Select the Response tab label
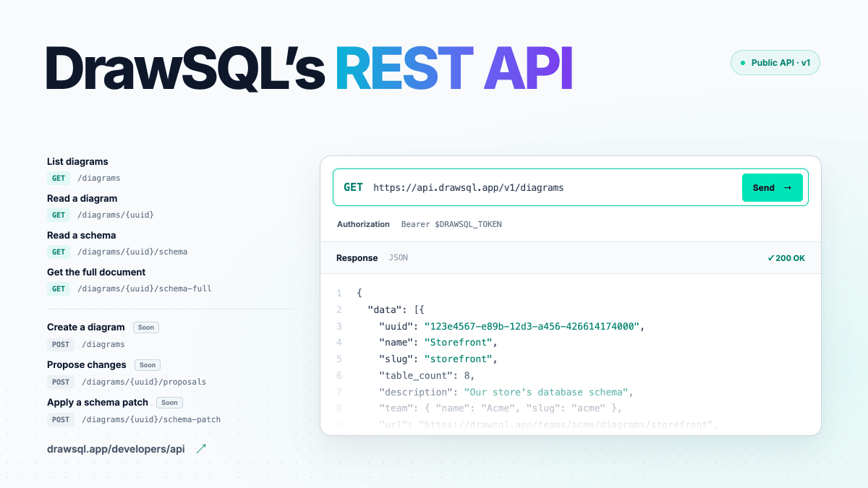This screenshot has width=868, height=488. pyautogui.click(x=357, y=257)
